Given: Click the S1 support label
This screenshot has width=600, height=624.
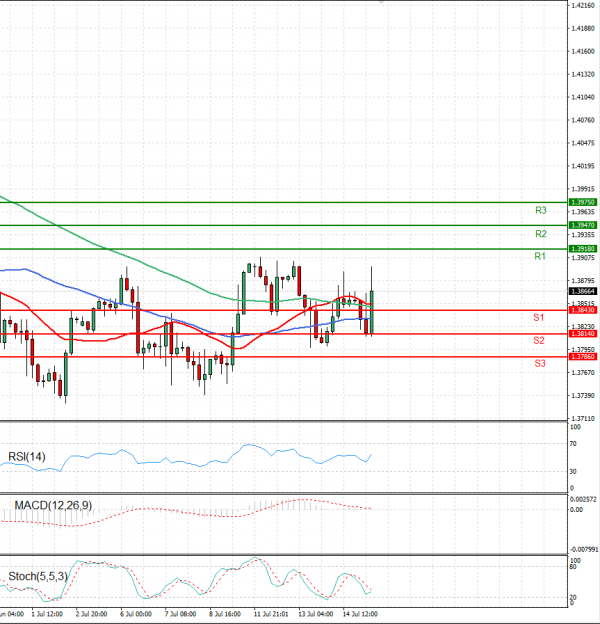Looking at the screenshot, I should tap(539, 318).
